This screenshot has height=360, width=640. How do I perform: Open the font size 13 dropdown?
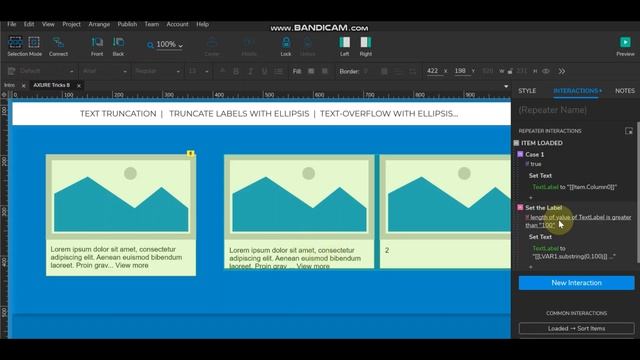pos(198,71)
